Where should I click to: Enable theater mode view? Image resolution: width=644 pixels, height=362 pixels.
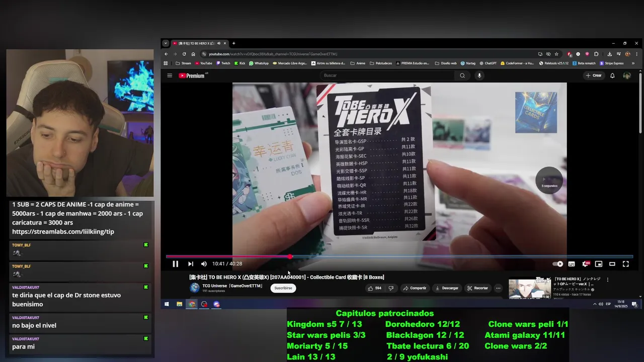[612, 264]
